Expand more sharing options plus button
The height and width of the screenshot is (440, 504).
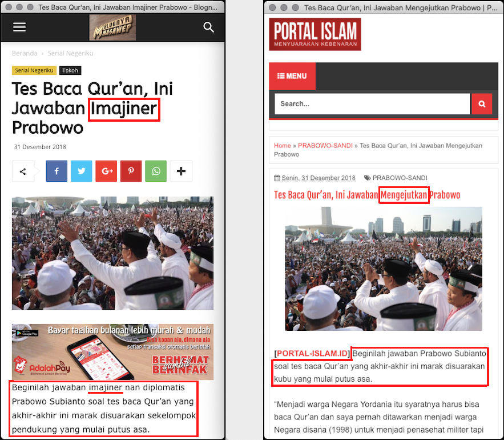(x=181, y=171)
